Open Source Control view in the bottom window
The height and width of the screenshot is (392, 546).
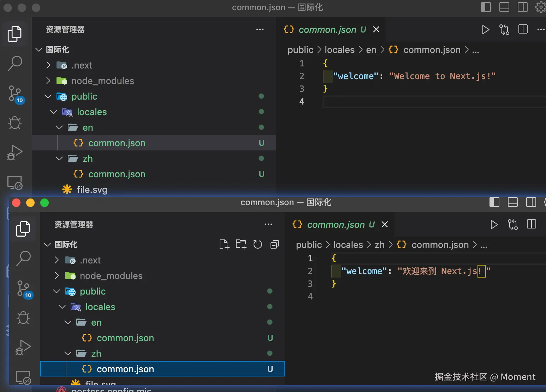coord(24,290)
